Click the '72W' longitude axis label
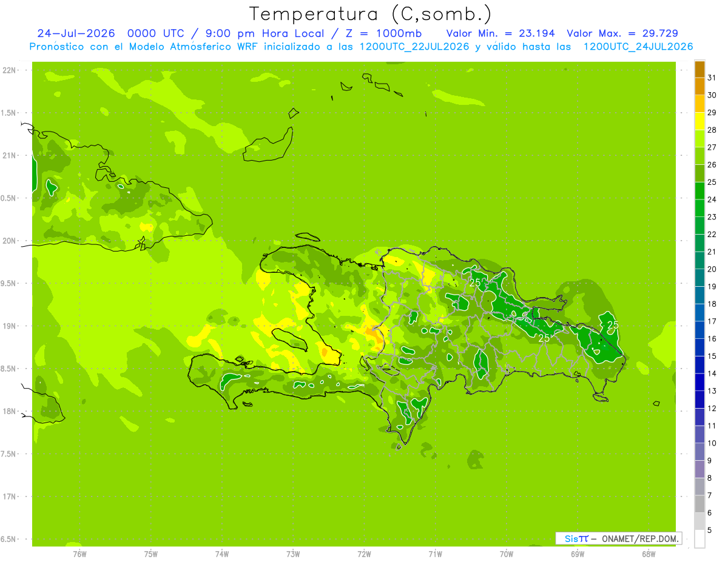This screenshot has width=728, height=562. pos(364,554)
